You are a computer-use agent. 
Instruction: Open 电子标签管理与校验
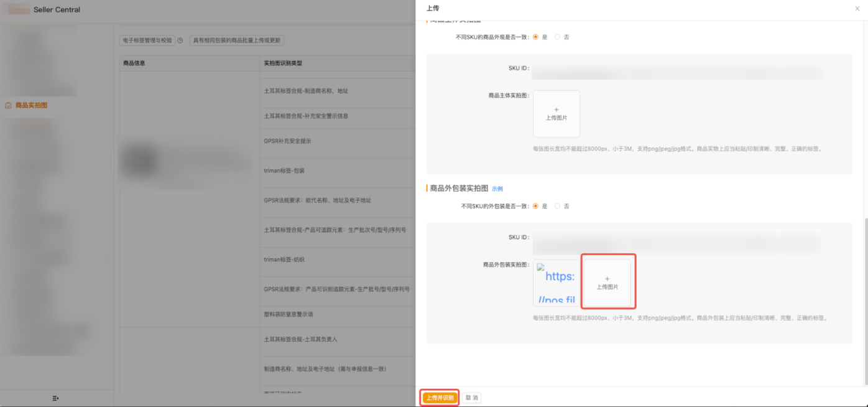[x=147, y=39]
